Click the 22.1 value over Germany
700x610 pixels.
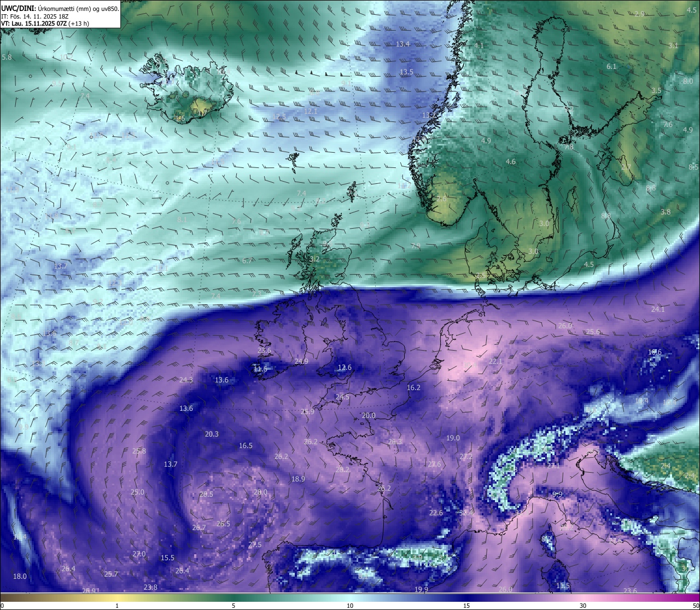pos(495,362)
